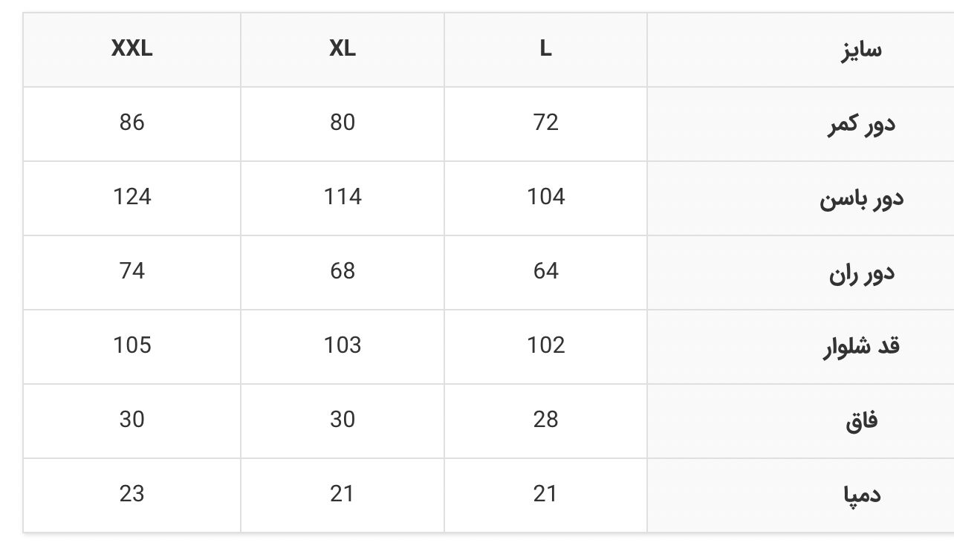
Task: Click the L waist value 72
Action: 545,123
